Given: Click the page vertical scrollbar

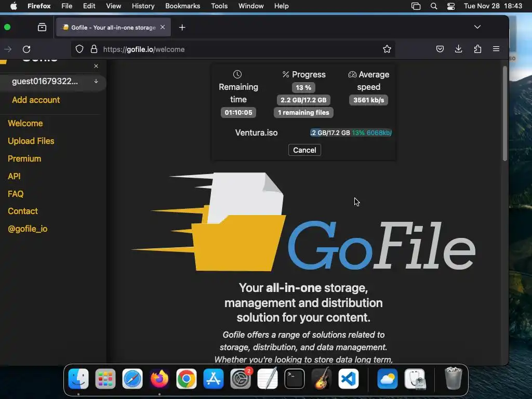Looking at the screenshot, I should 505,114.
